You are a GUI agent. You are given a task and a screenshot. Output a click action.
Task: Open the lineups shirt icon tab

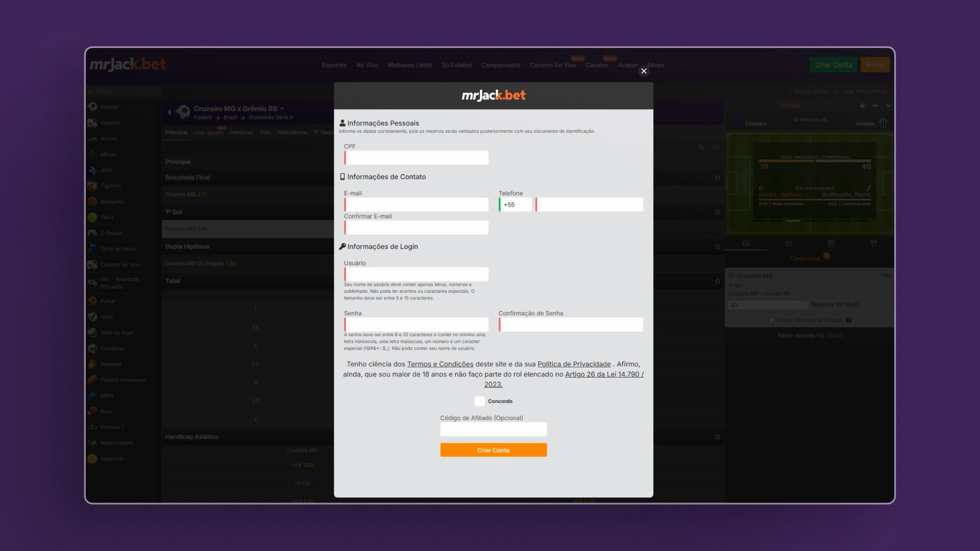pos(873,244)
